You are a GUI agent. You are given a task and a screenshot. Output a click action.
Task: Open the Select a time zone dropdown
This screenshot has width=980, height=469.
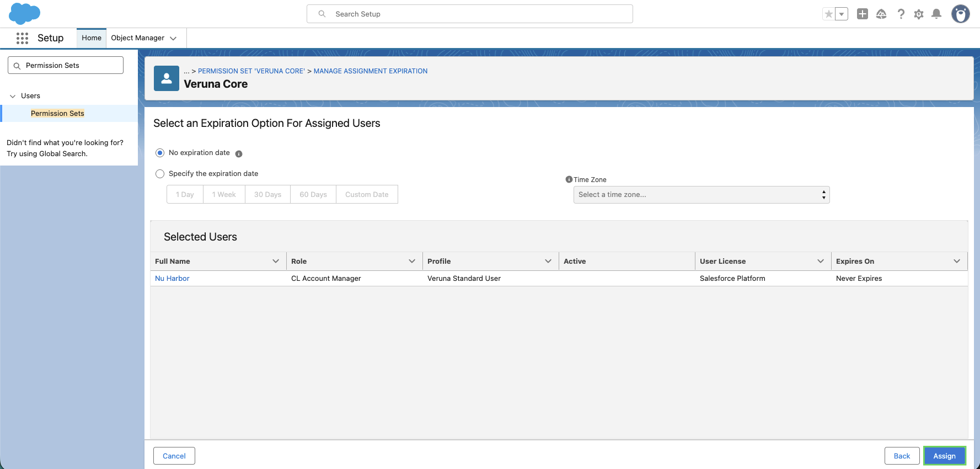(x=701, y=195)
